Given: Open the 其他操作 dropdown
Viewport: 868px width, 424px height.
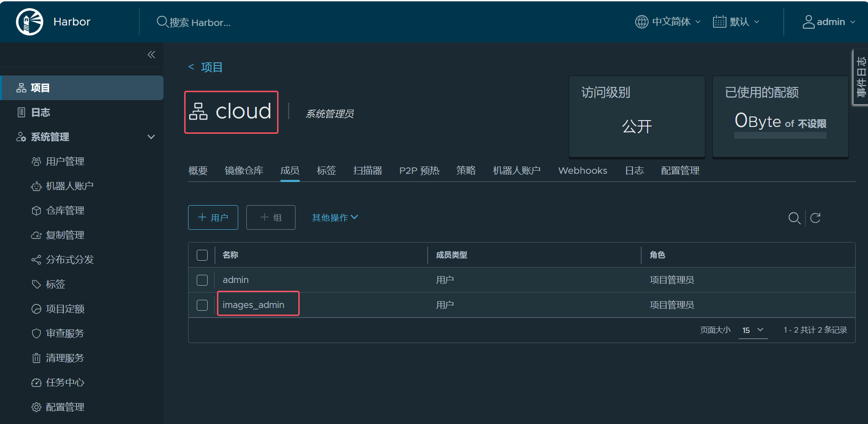Looking at the screenshot, I should point(335,217).
